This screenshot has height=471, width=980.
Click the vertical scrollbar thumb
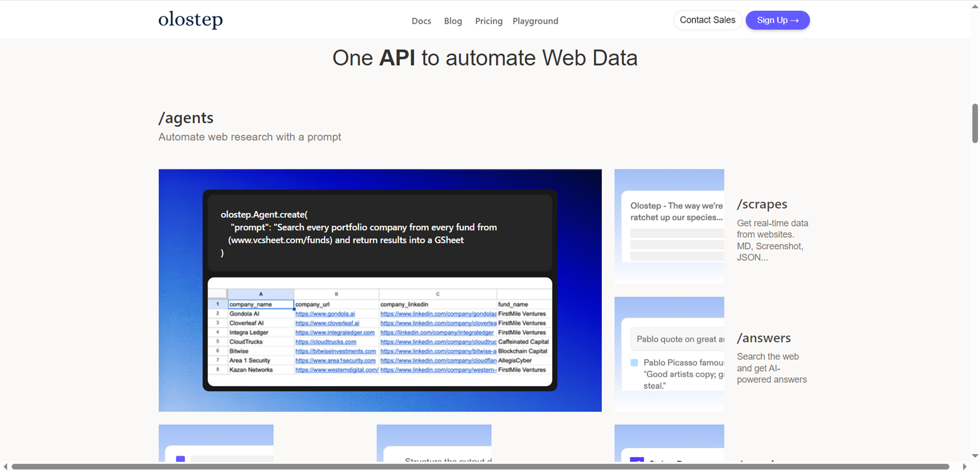click(x=975, y=123)
